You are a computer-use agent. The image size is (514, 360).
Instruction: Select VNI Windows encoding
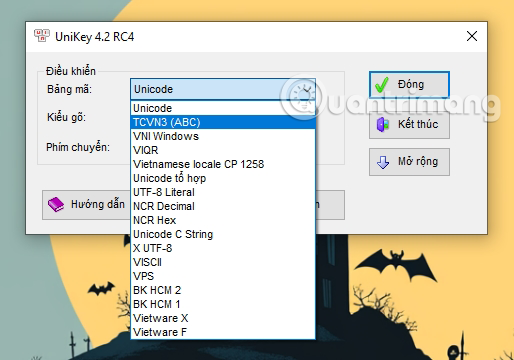[223, 136]
